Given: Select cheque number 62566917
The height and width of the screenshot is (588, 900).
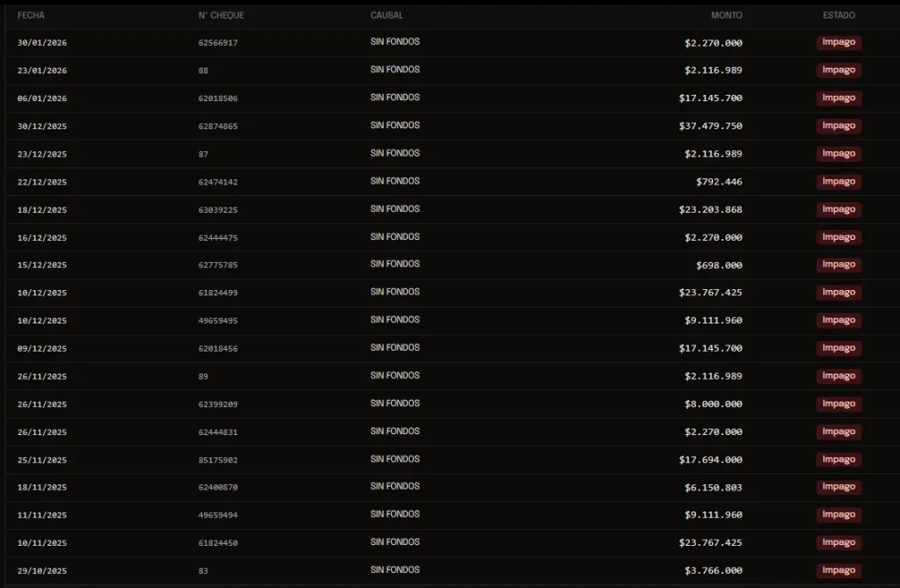Looking at the screenshot, I should [218, 43].
